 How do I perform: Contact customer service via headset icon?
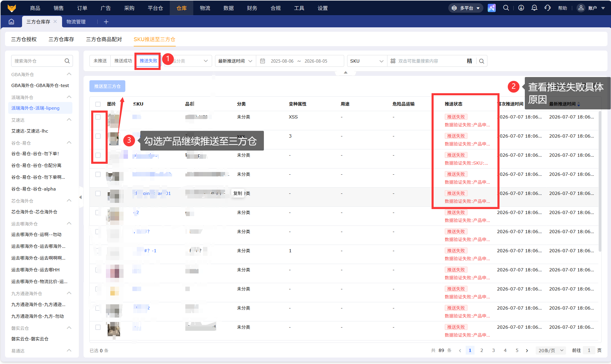tap(547, 8)
